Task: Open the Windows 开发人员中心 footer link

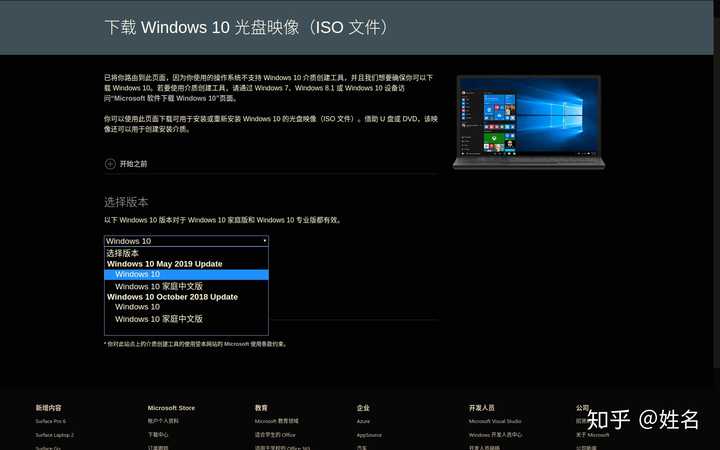Action: pos(495,434)
